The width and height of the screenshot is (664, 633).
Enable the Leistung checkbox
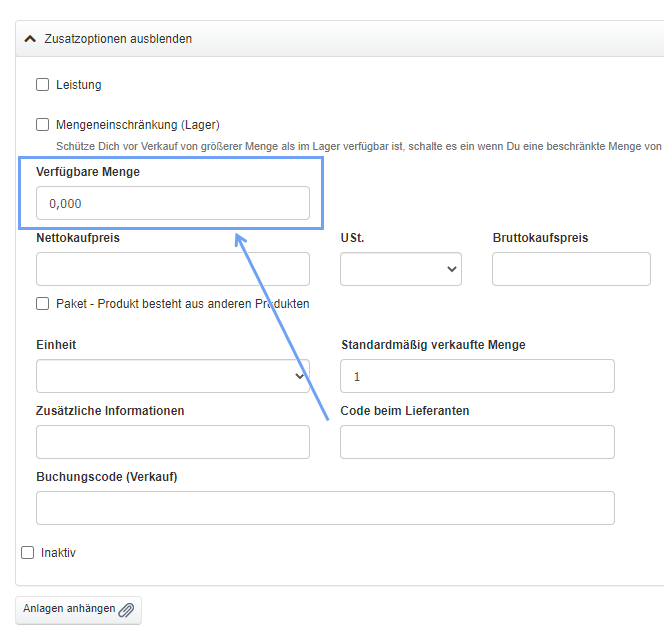(43, 85)
